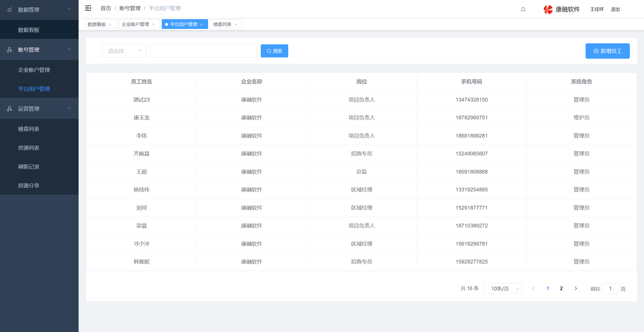The image size is (644, 332).
Task: Click the 维护员 role cell
Action: coord(582,118)
